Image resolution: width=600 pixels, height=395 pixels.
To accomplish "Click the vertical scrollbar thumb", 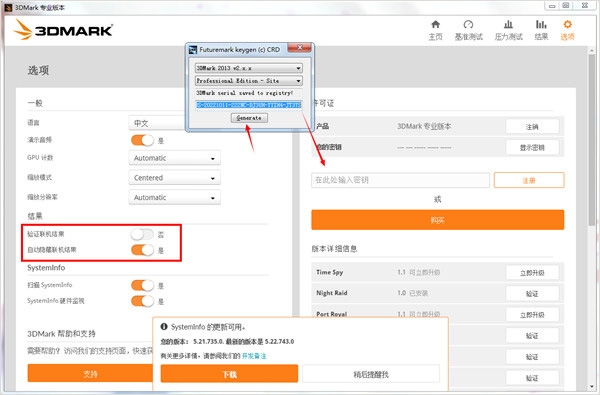I will (592, 140).
